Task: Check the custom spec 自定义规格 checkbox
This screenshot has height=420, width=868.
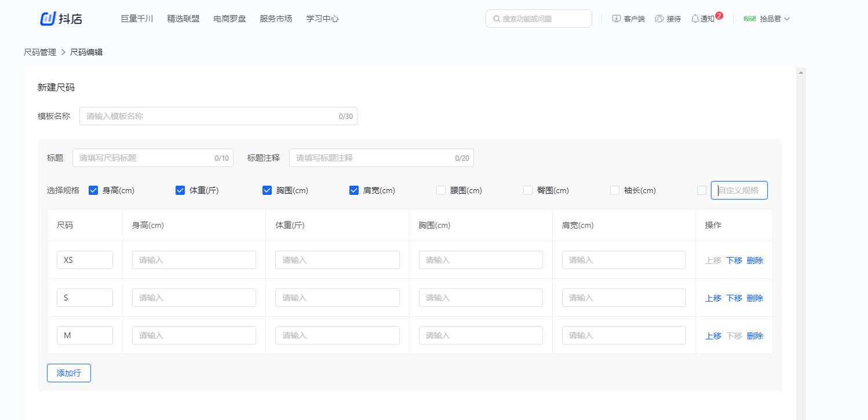Action: (x=702, y=190)
